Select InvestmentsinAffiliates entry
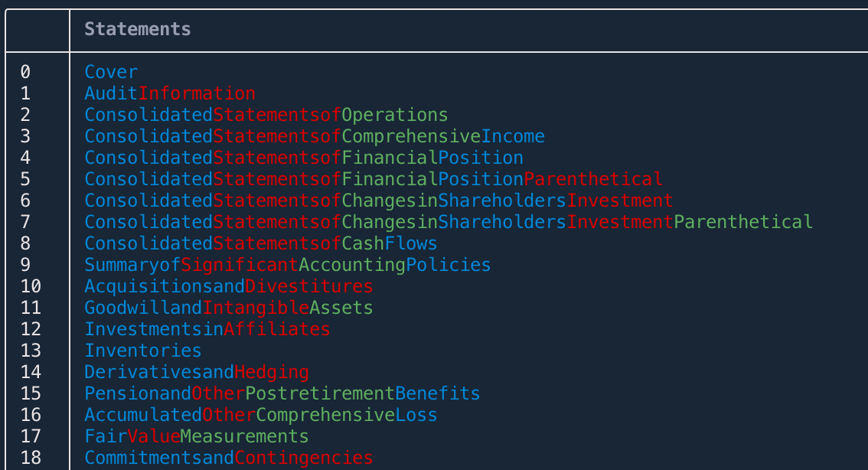The height and width of the screenshot is (470, 868). coord(207,328)
